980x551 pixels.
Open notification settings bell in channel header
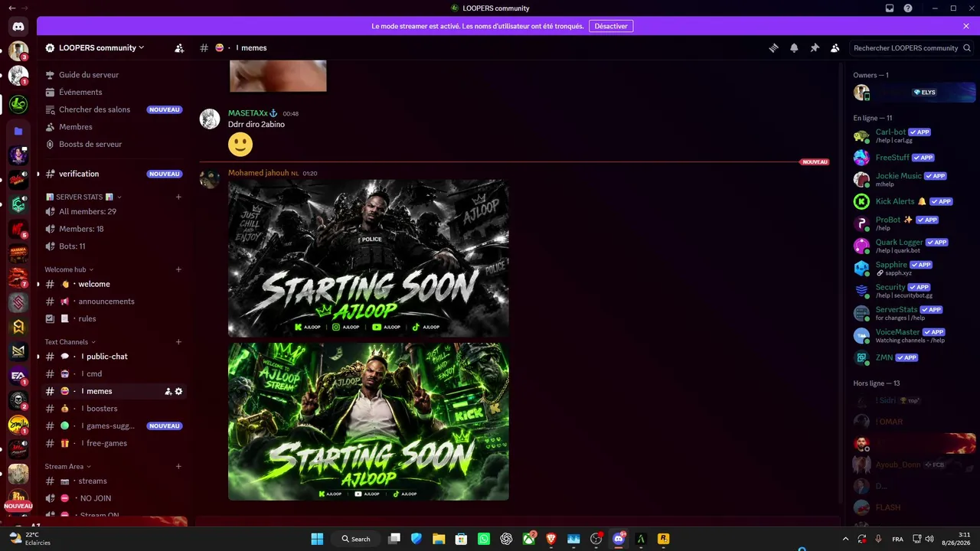794,47
